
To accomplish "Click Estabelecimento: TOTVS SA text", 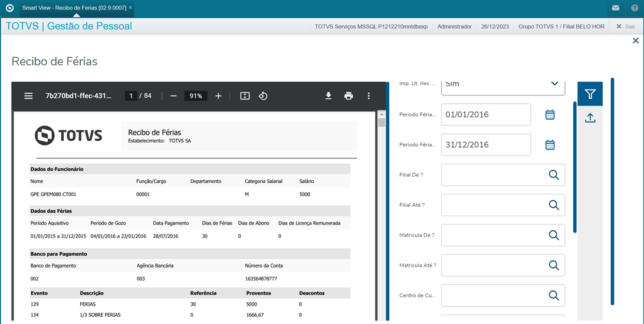I will 159,141.
